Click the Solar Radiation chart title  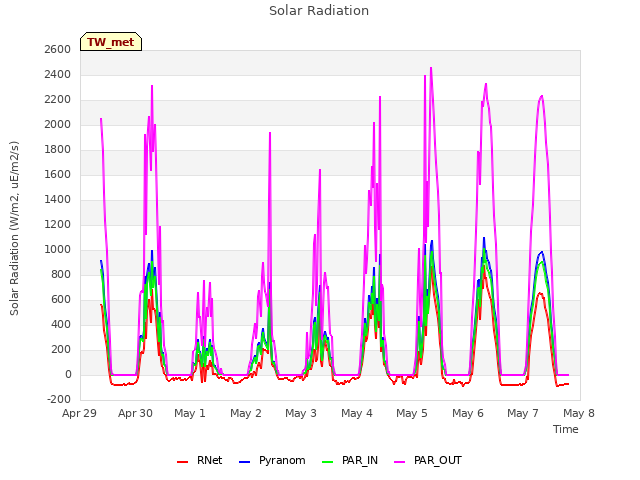(319, 11)
